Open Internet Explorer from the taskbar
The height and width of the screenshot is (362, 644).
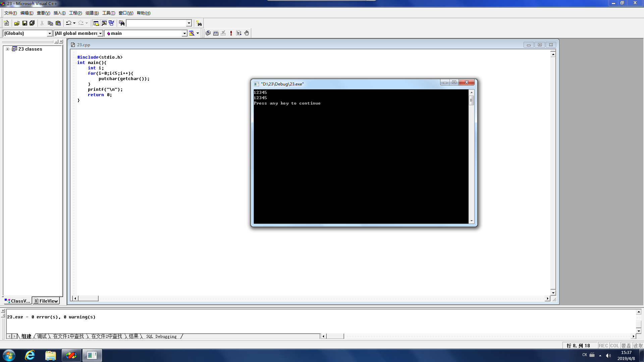(30, 355)
